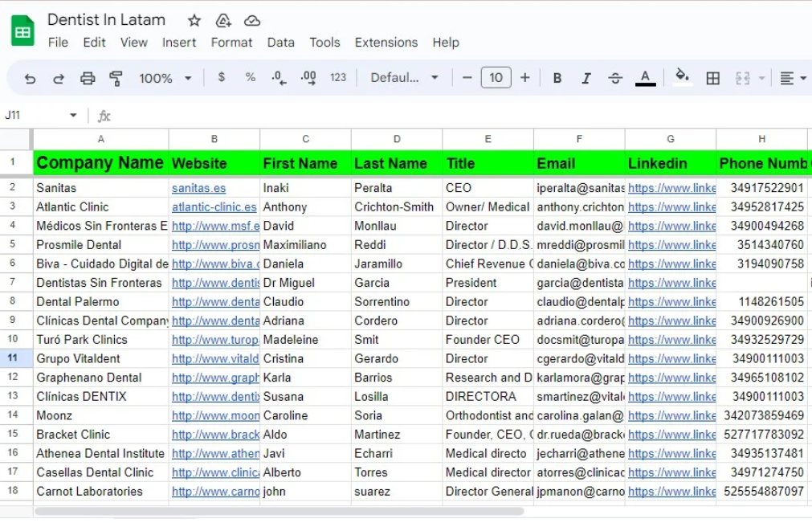
Task: Open the fill color paint bucket
Action: [682, 77]
